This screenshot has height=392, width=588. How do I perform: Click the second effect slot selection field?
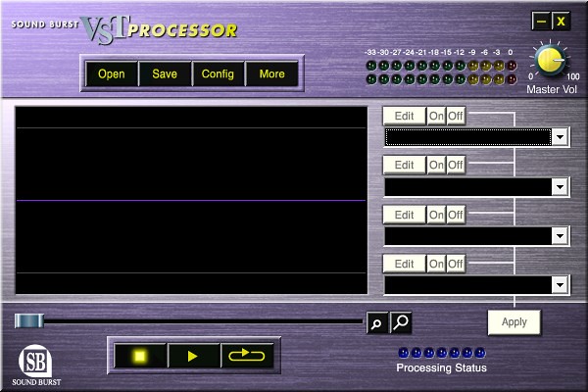point(468,187)
